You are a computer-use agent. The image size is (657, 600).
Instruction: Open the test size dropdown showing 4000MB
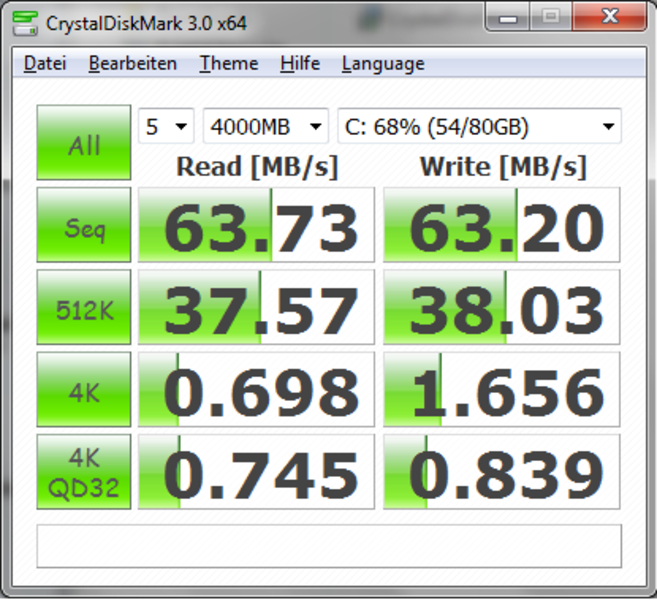pos(266,126)
